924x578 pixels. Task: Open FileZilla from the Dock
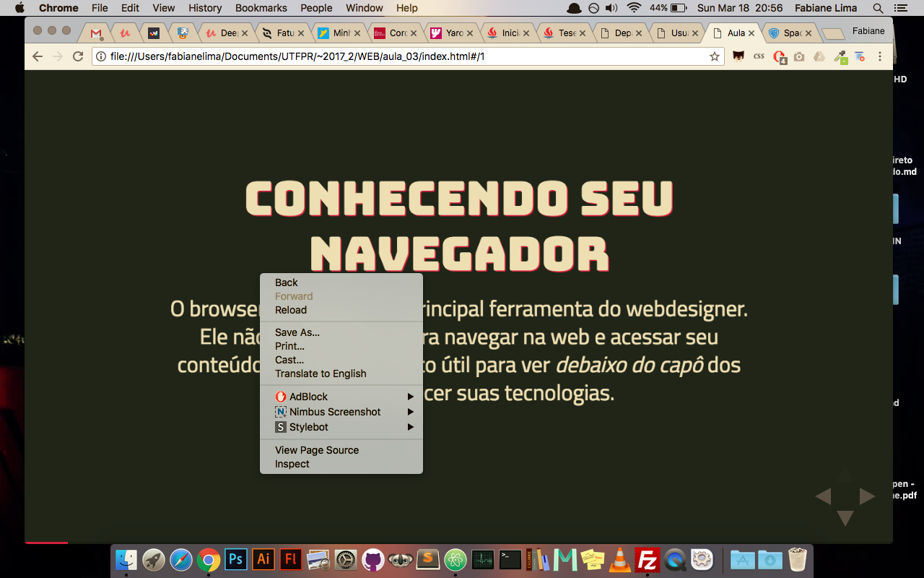pyautogui.click(x=648, y=560)
